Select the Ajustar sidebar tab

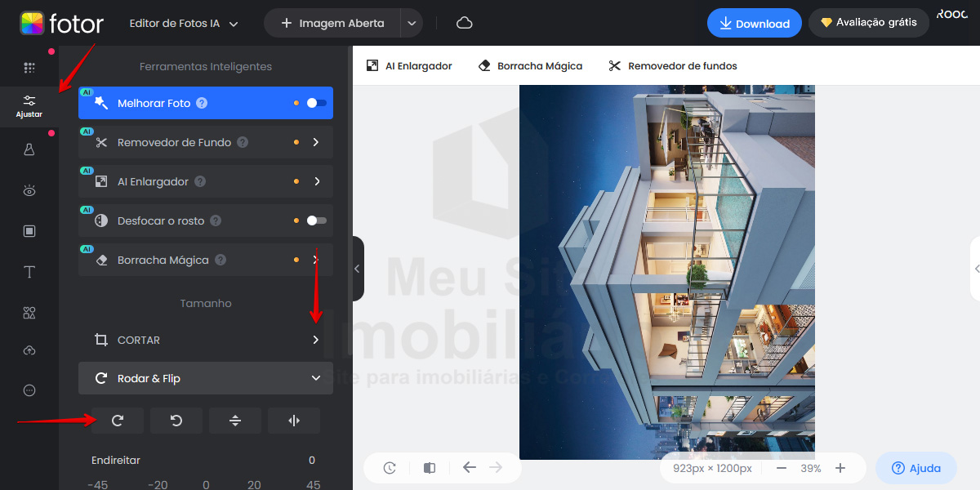pyautogui.click(x=29, y=105)
